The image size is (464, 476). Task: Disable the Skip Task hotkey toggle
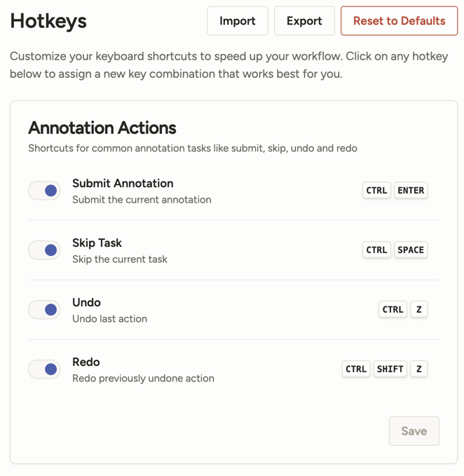click(44, 250)
